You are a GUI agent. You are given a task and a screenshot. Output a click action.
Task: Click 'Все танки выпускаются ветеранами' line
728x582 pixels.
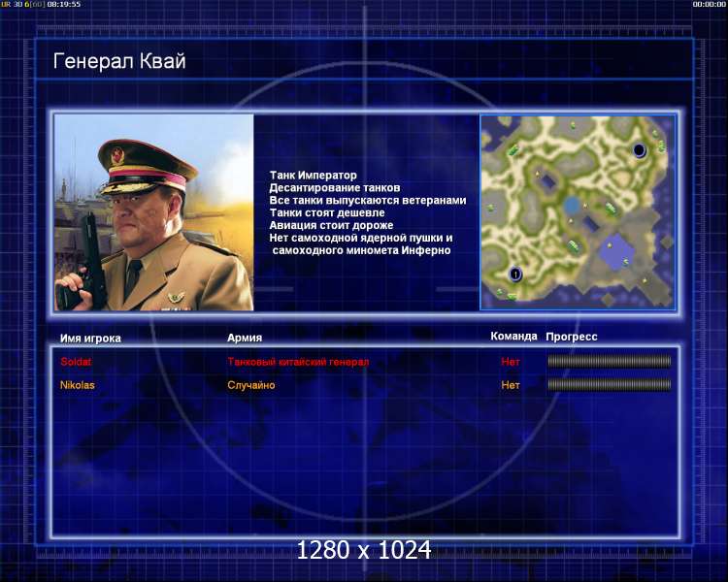point(368,200)
